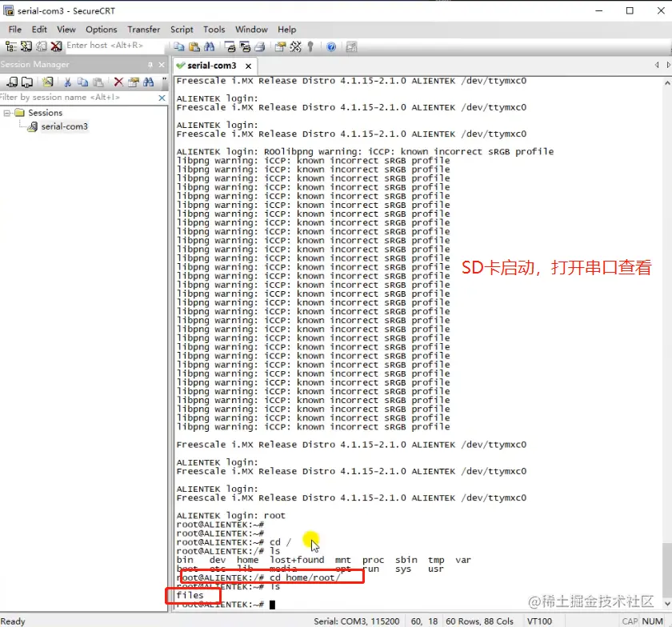Open the Script menu
672x627 pixels.
click(x=182, y=30)
